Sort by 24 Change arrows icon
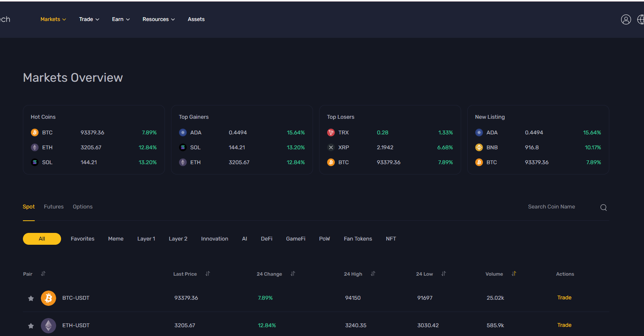The image size is (644, 336). [x=293, y=274]
